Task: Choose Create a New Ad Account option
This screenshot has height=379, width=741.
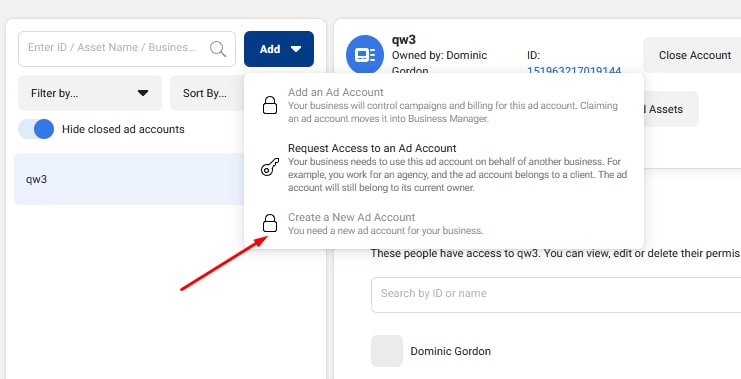Action: pyautogui.click(x=444, y=224)
